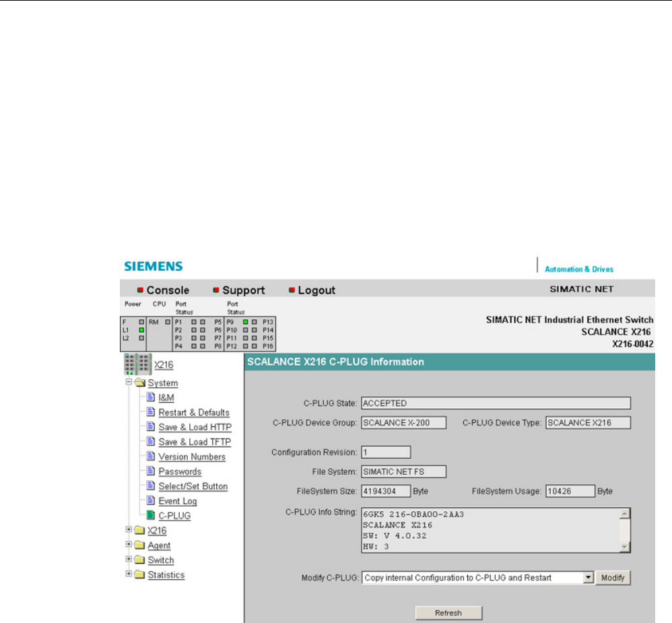Click the green P9 port status LED
672x623 pixels.
coord(246,322)
